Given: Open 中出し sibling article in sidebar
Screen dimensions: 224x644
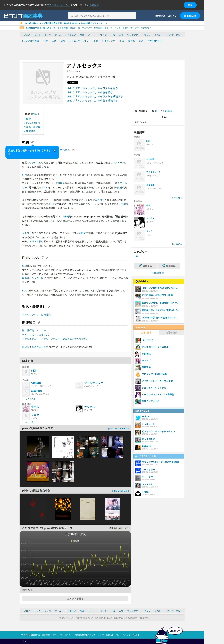Looking at the screenshot, I should 149,206.
